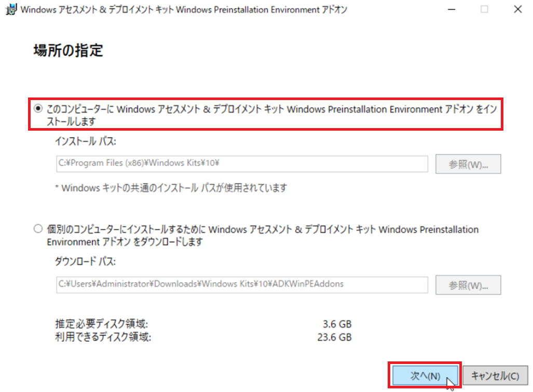This screenshot has width=533, height=392.
Task: Click the 23.6 GB available space value
Action: tap(334, 338)
